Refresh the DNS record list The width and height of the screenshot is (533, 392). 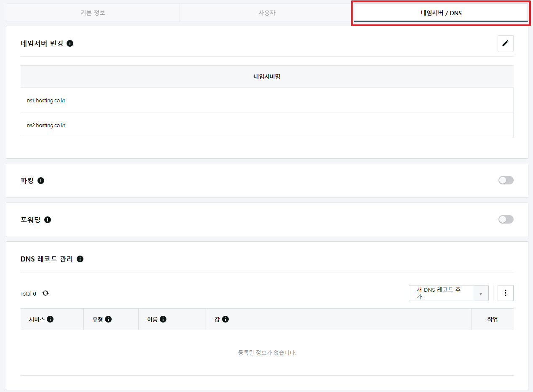46,293
